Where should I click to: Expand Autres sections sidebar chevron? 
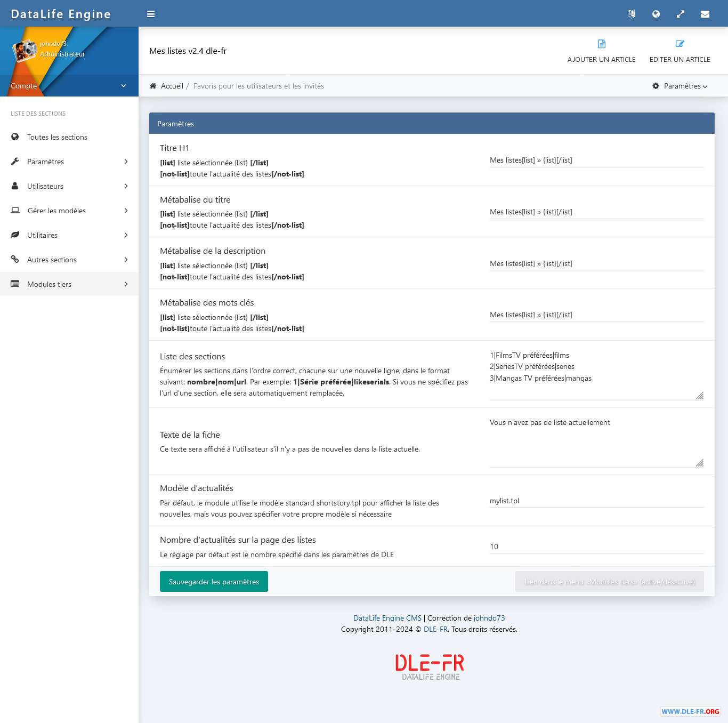pos(126,260)
